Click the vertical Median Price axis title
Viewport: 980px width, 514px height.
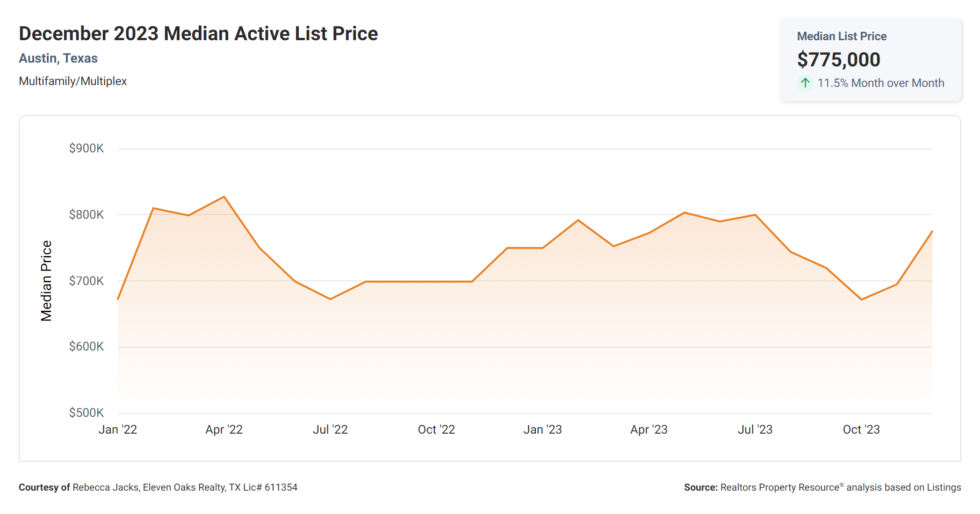pyautogui.click(x=46, y=281)
